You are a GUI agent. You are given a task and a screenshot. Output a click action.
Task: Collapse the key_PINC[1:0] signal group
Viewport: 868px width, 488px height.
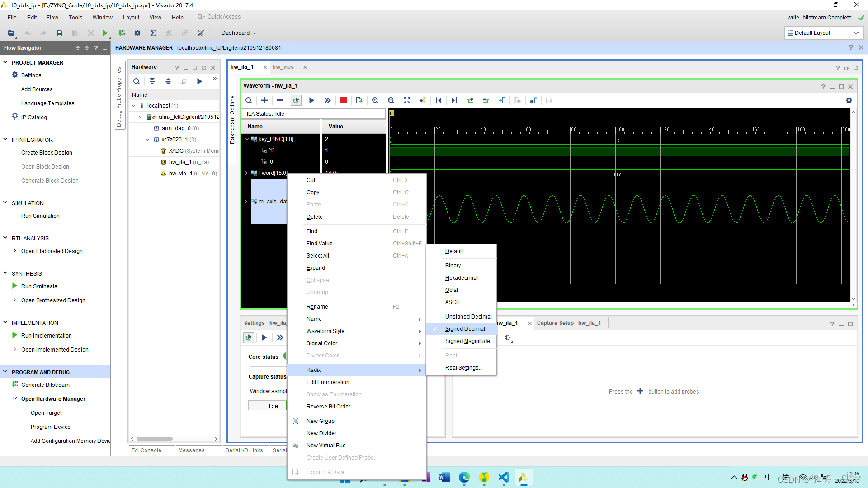(247, 139)
